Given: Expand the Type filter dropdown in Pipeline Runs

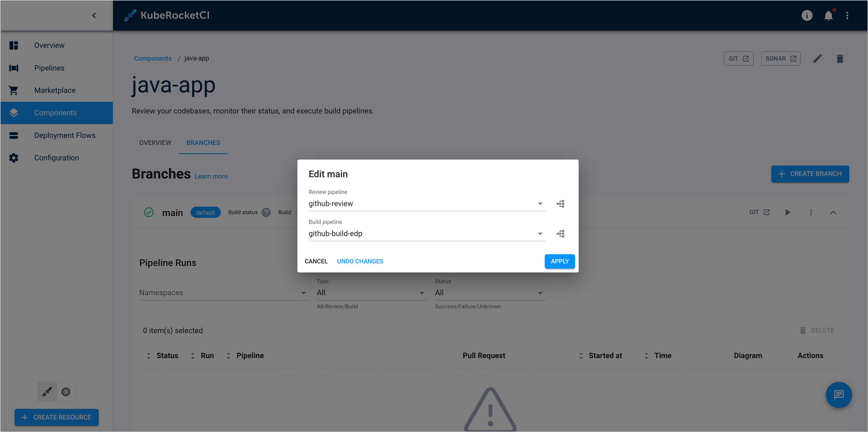Looking at the screenshot, I should click(x=422, y=293).
